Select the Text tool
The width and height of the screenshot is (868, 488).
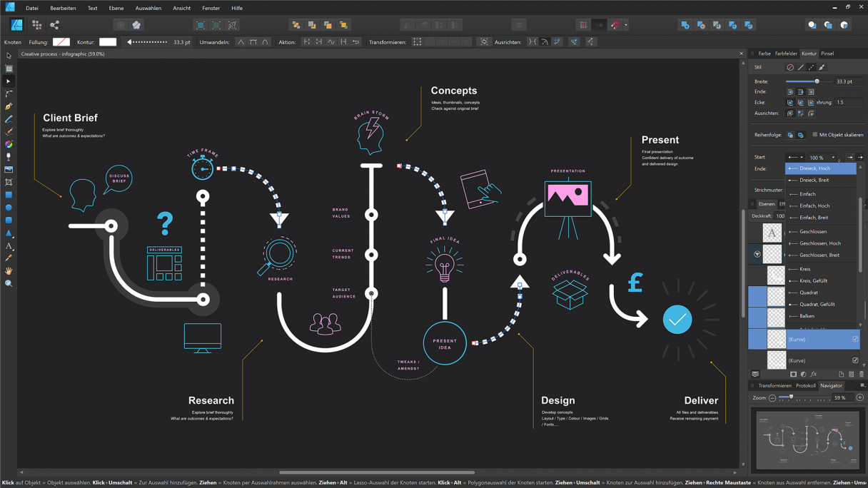pos(9,246)
